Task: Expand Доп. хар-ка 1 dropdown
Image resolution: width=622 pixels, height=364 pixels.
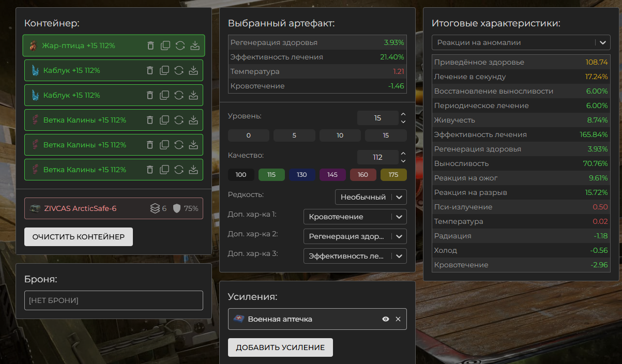Action: point(355,217)
